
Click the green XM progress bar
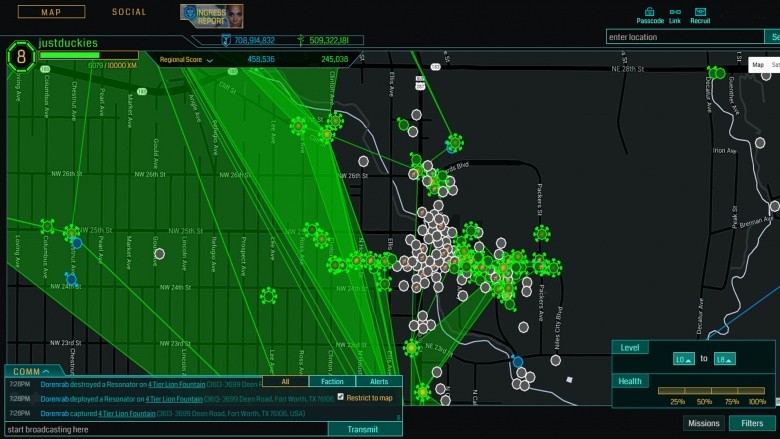point(89,55)
